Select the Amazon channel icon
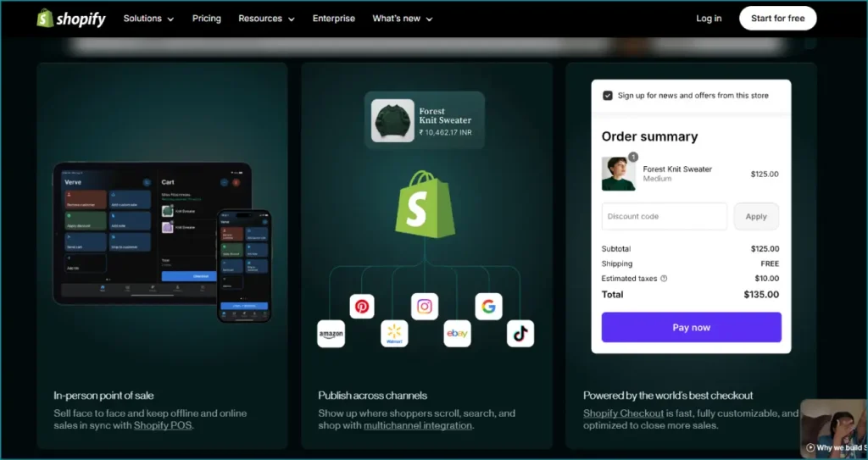Screen dimensions: 868x460 [x=331, y=334]
